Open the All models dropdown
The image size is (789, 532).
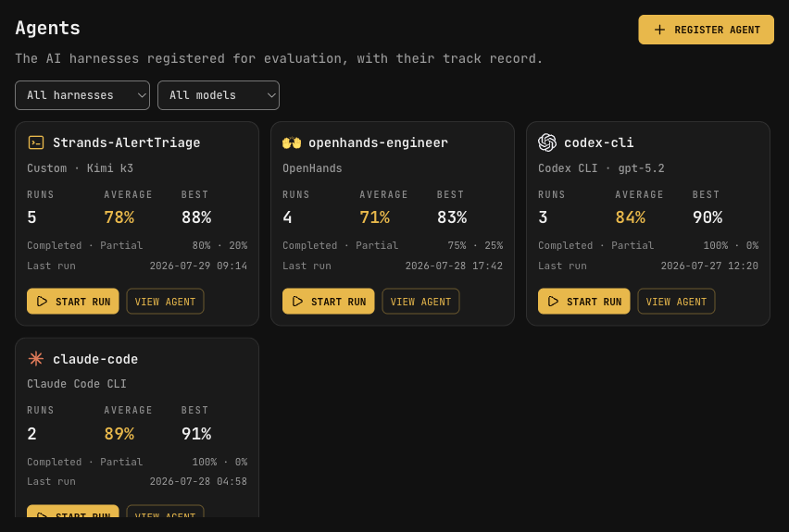(x=219, y=95)
